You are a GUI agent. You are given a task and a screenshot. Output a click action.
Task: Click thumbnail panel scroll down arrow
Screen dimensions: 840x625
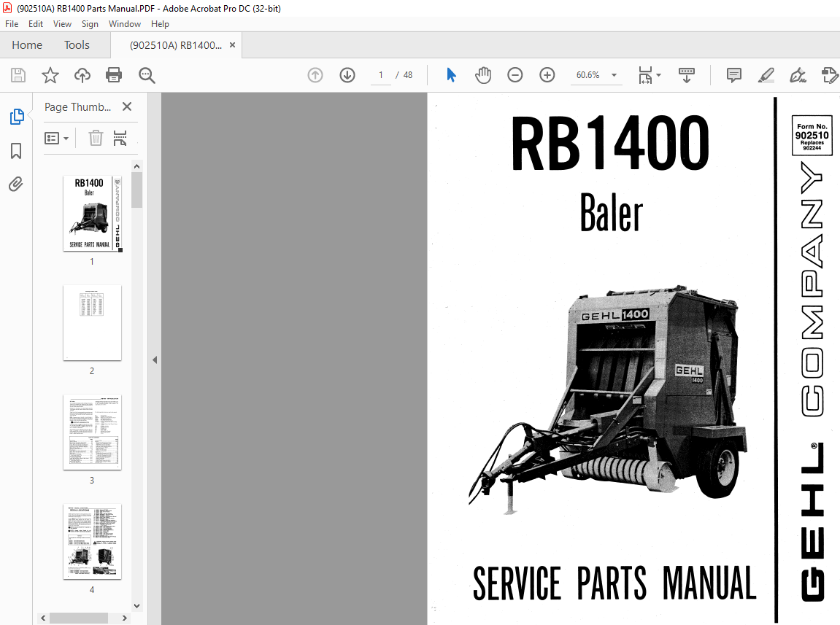pyautogui.click(x=137, y=606)
